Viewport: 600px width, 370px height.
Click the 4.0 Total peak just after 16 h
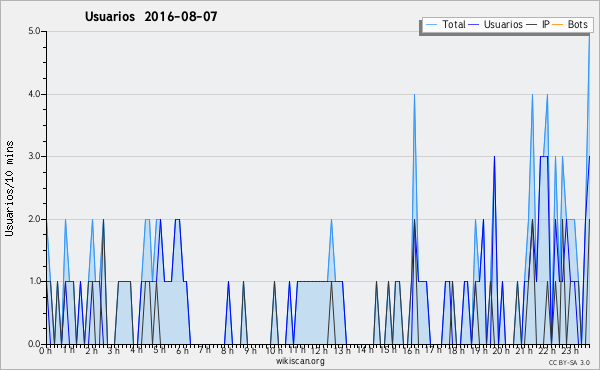(x=414, y=95)
